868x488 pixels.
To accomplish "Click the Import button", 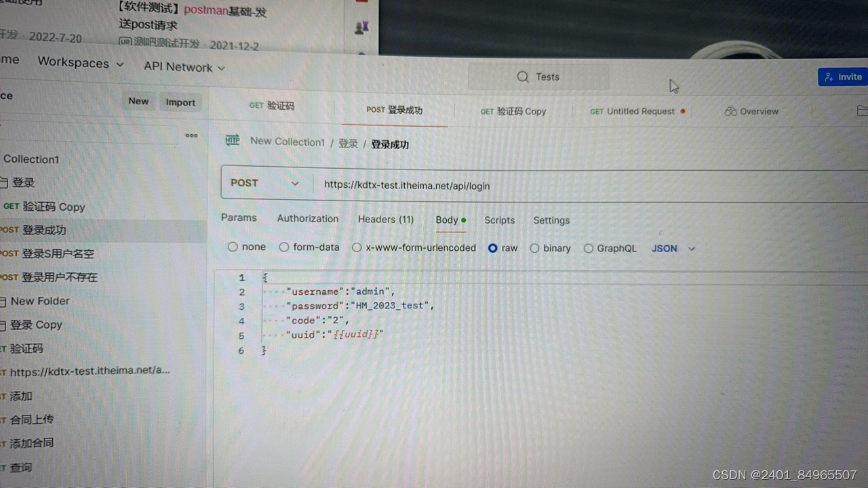I will click(x=180, y=102).
